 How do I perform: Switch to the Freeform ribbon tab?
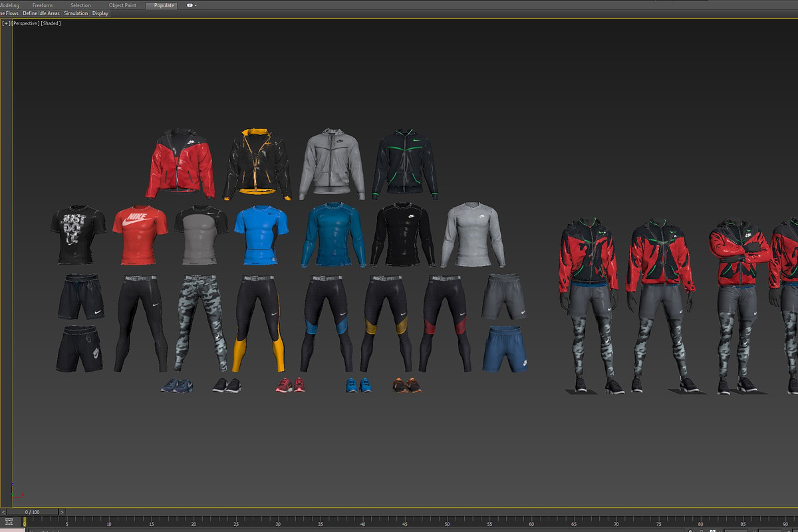[42, 5]
